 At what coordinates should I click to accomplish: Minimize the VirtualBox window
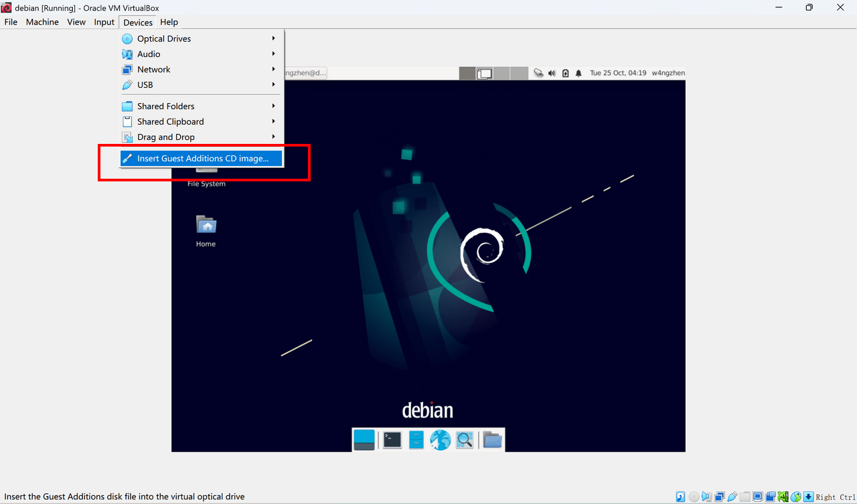(778, 7)
